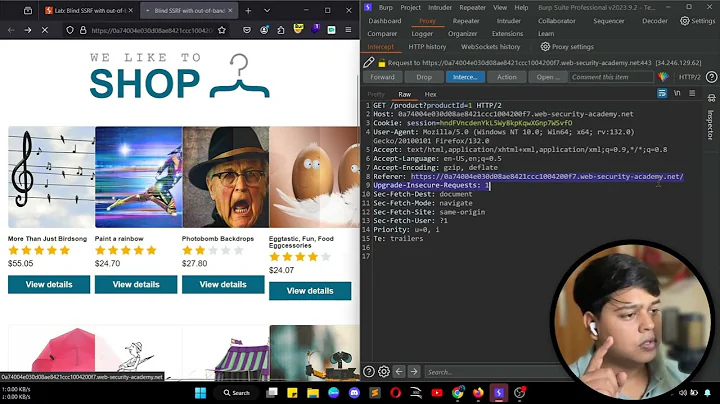Open the Action menu button
This screenshot has width=720, height=404.
506,77
